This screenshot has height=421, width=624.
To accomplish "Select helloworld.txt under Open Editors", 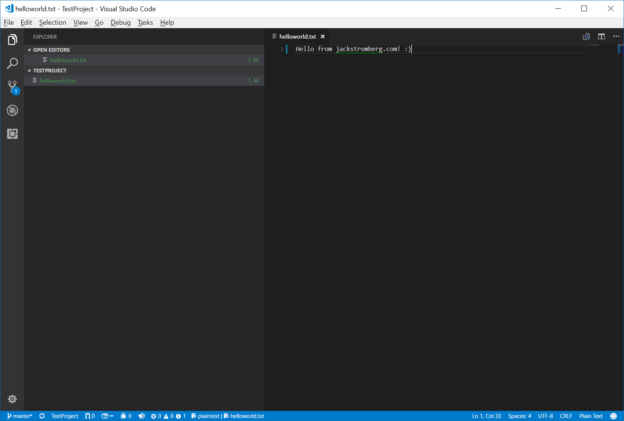I will 144,60.
